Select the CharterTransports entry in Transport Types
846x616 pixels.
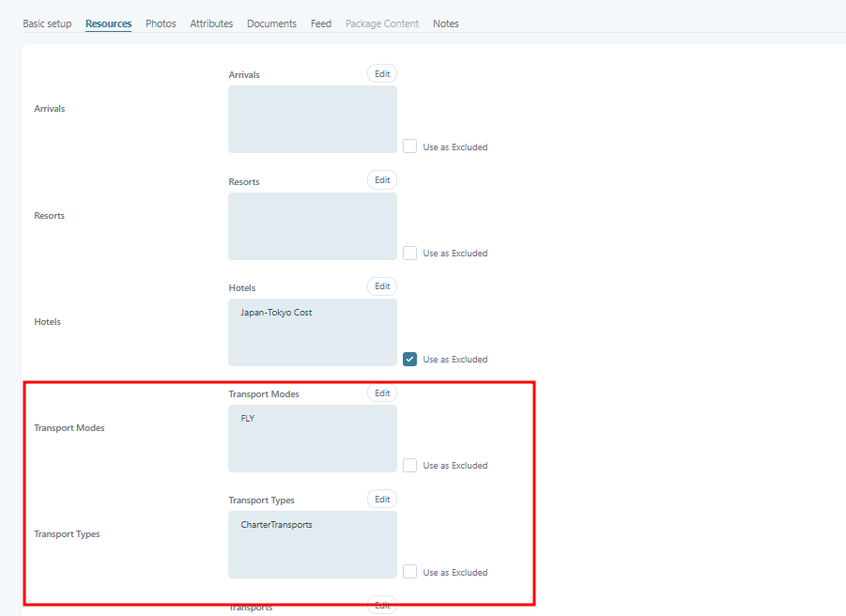(x=277, y=525)
